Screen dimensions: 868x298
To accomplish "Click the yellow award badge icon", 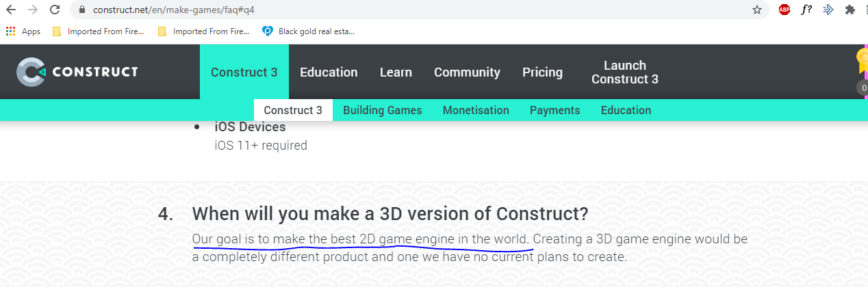I will coord(862,60).
